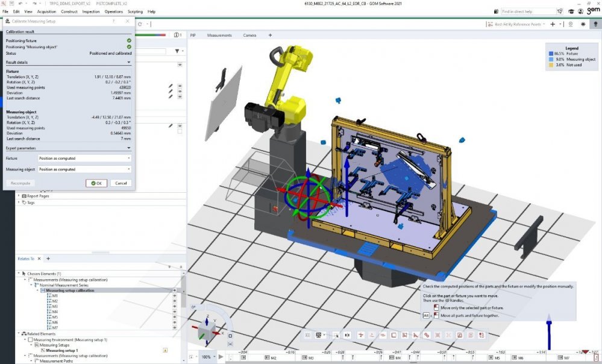Open the Acquisition menu
Viewport: 602px width, 364px height.
(x=46, y=11)
